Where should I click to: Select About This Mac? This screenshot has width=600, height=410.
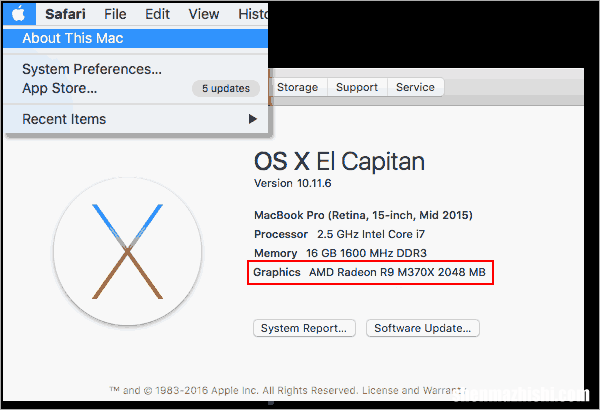135,38
